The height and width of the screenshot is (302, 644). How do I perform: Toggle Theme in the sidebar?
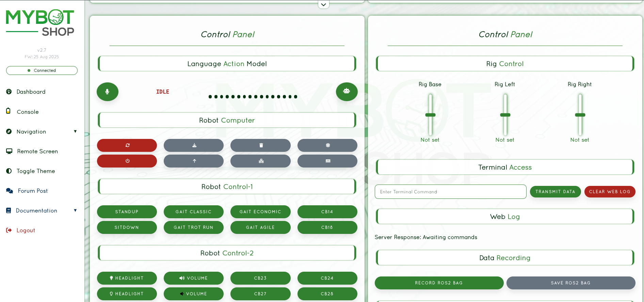point(35,171)
